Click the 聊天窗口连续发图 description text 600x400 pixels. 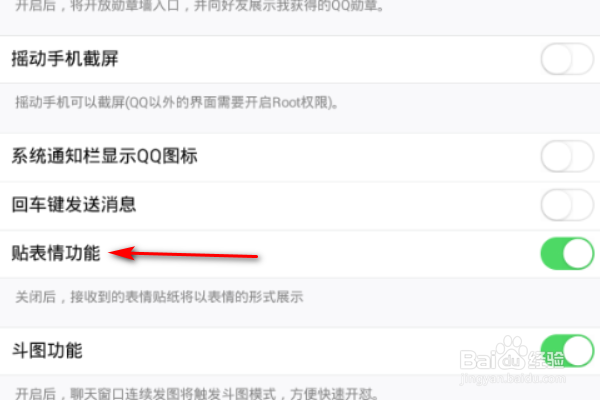click(197, 393)
